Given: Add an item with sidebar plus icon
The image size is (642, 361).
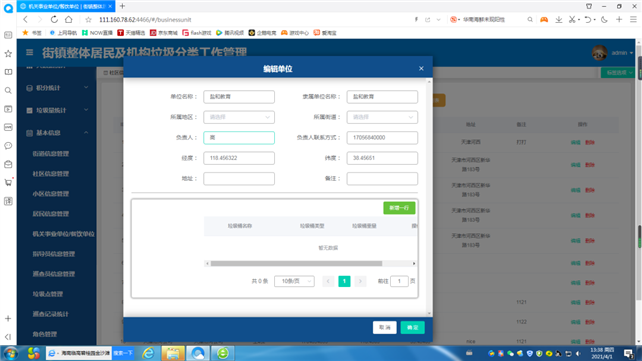Looking at the screenshot, I should (x=8, y=318).
